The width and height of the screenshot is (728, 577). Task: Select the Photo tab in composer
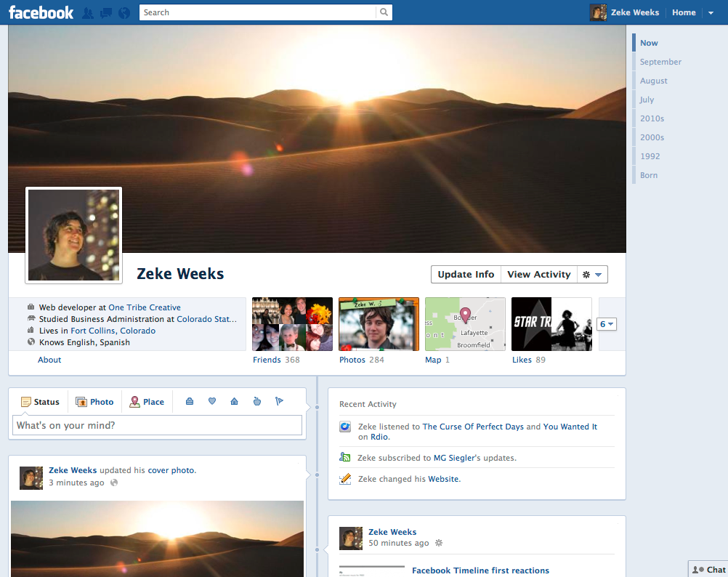94,402
